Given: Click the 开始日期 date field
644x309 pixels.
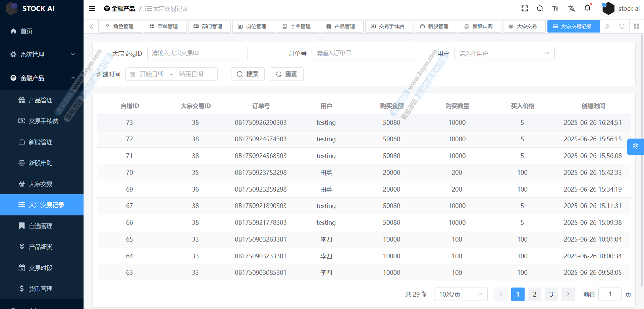Looking at the screenshot, I should tap(152, 74).
